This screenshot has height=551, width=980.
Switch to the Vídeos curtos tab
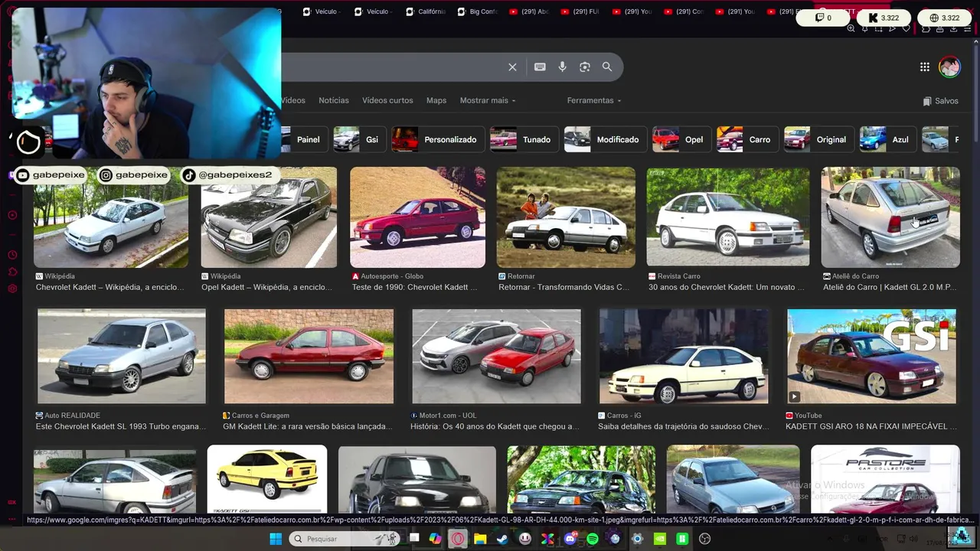pos(387,100)
